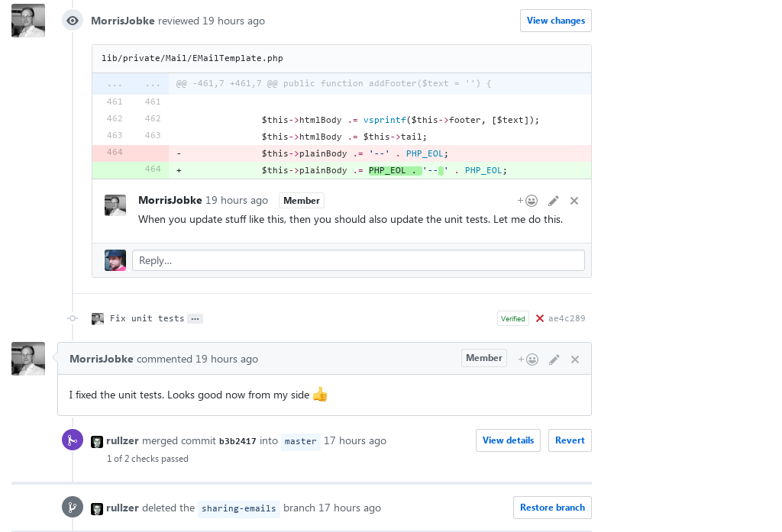Image resolution: width=782 pixels, height=532 pixels.
Task: Click the Verified signature badge
Action: tap(512, 318)
